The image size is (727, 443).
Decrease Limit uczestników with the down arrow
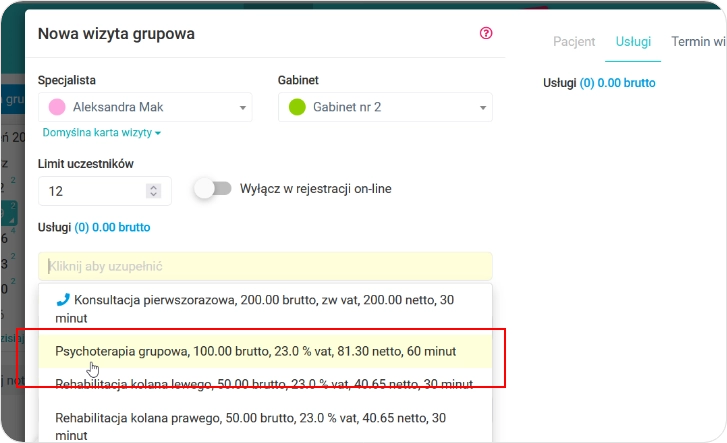pos(153,194)
